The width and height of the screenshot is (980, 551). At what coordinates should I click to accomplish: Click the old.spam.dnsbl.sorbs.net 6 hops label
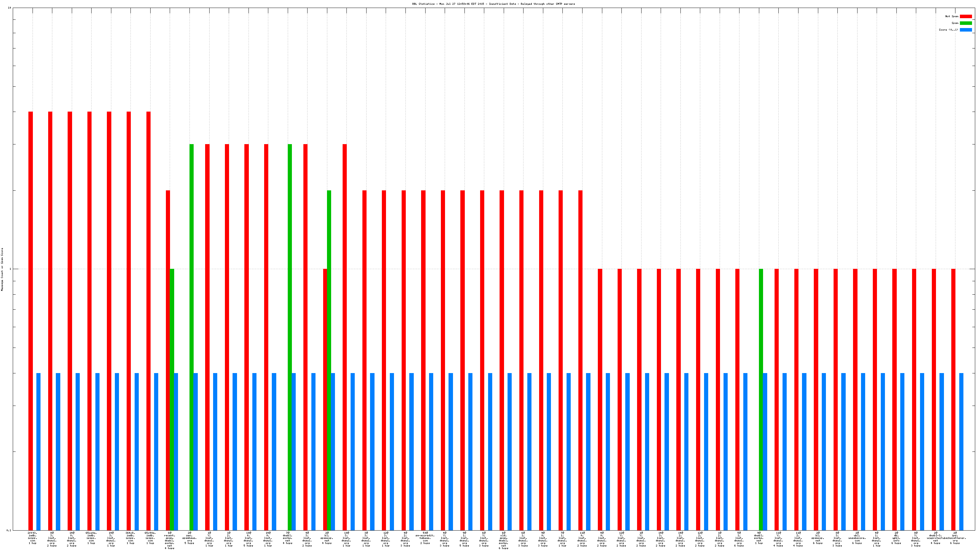click(503, 540)
